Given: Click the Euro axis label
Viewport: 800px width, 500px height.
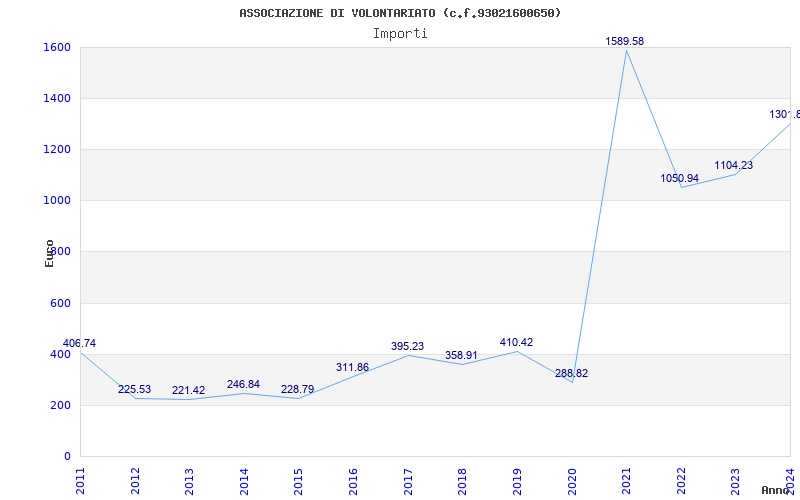Looking at the screenshot, I should click(49, 254).
